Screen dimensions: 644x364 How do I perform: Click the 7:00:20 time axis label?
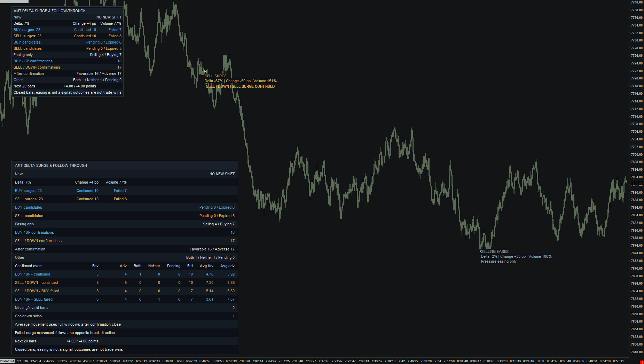pos(244,361)
